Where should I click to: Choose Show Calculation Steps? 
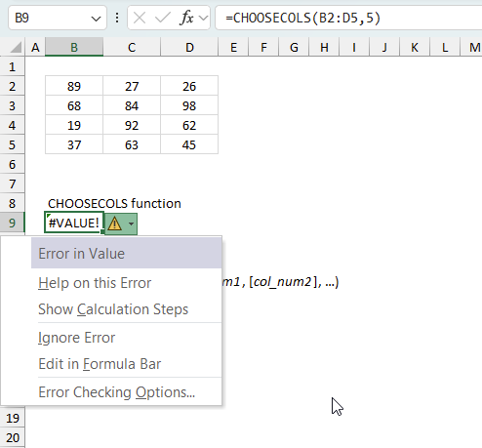(113, 309)
